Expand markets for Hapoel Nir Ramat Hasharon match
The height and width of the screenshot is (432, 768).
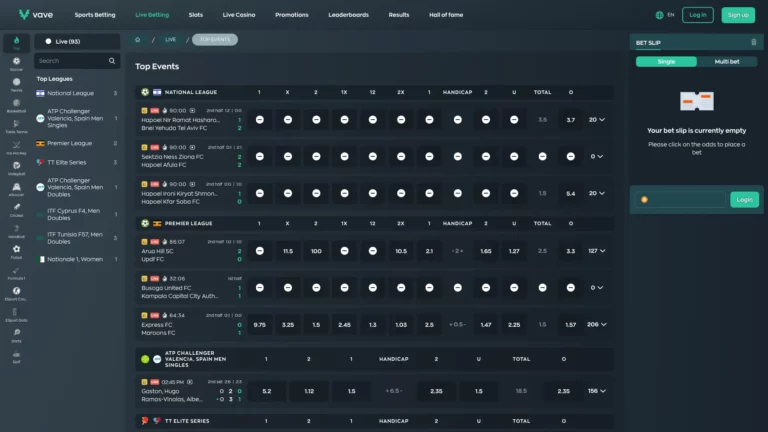click(597, 120)
